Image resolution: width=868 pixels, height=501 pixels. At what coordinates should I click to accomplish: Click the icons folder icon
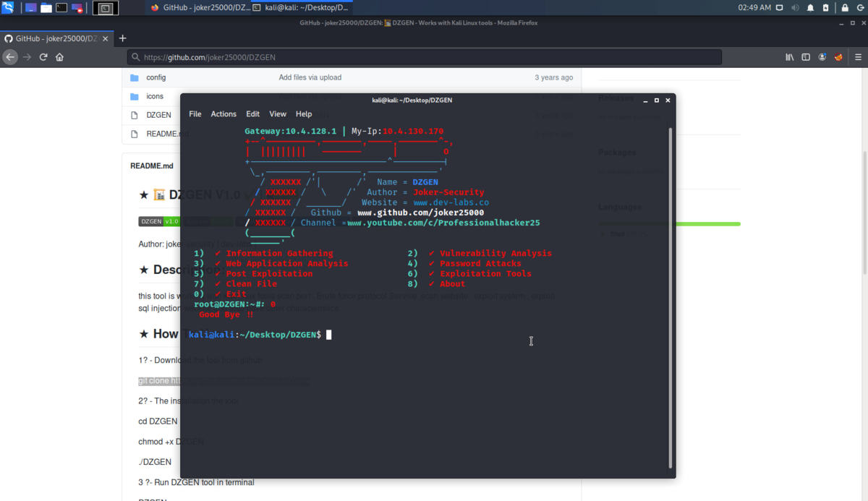coord(135,96)
